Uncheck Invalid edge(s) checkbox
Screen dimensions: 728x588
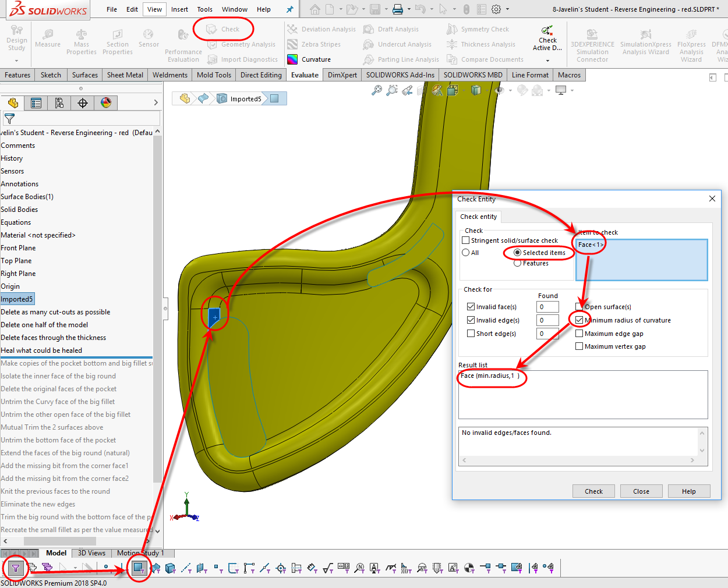pyautogui.click(x=471, y=320)
